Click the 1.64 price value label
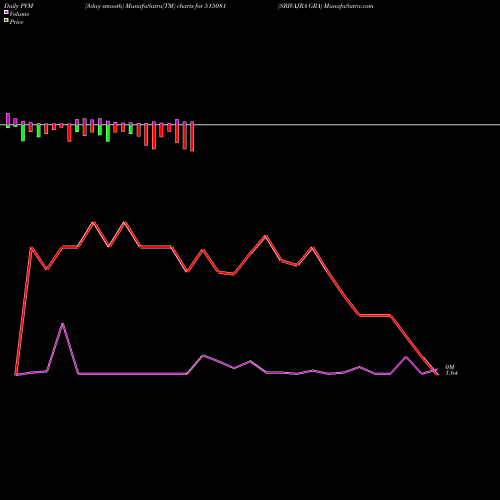 451,373
